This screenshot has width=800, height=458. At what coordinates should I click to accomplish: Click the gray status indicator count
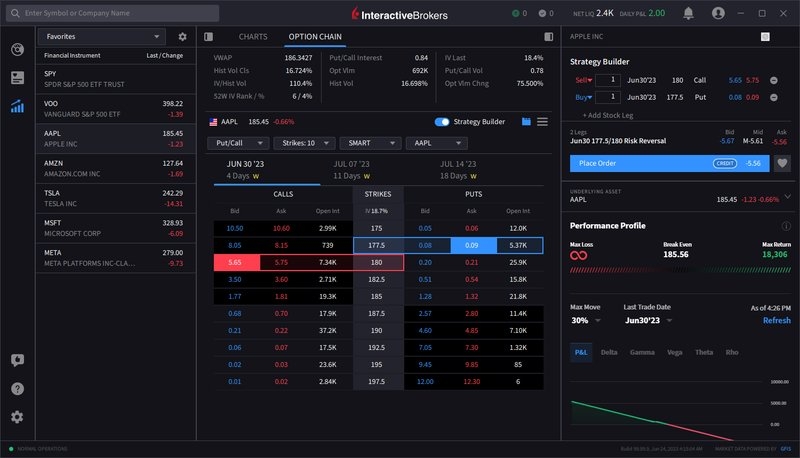pyautogui.click(x=546, y=13)
